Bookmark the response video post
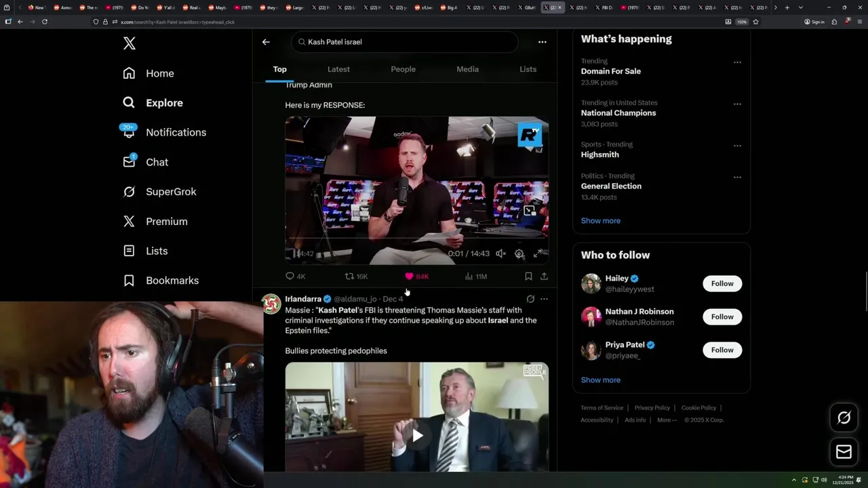 [528, 277]
